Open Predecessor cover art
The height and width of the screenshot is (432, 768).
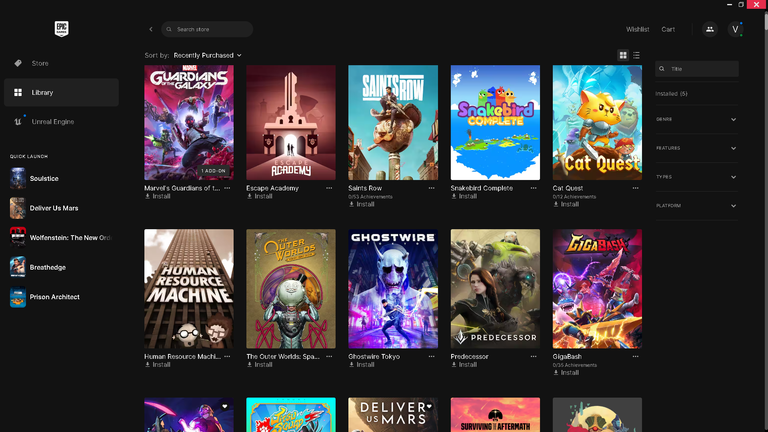495,289
